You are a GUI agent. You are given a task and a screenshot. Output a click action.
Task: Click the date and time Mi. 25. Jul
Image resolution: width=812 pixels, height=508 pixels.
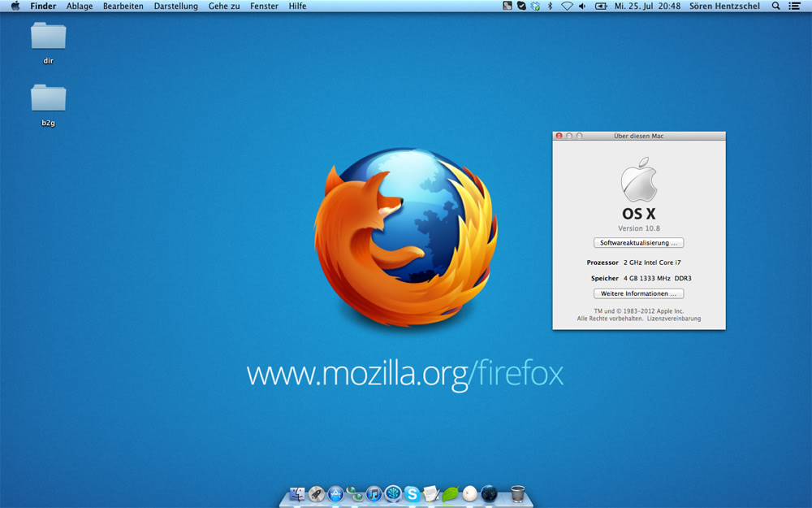point(647,7)
